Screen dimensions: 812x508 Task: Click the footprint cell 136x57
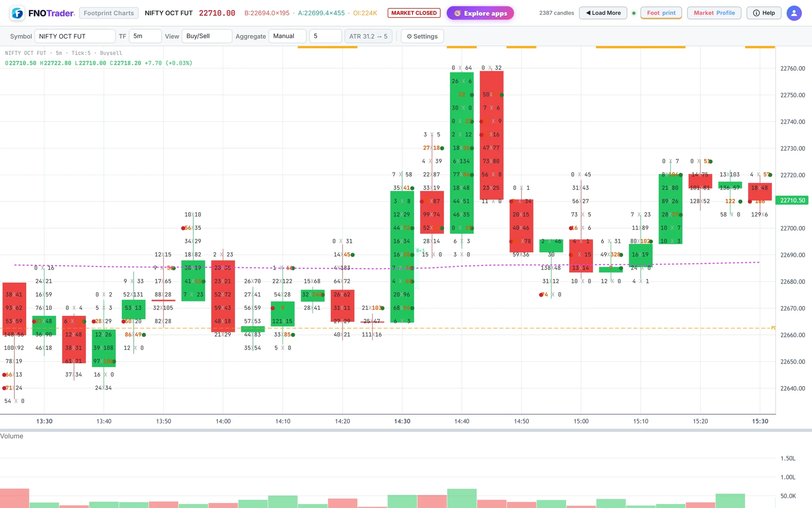[730, 188]
